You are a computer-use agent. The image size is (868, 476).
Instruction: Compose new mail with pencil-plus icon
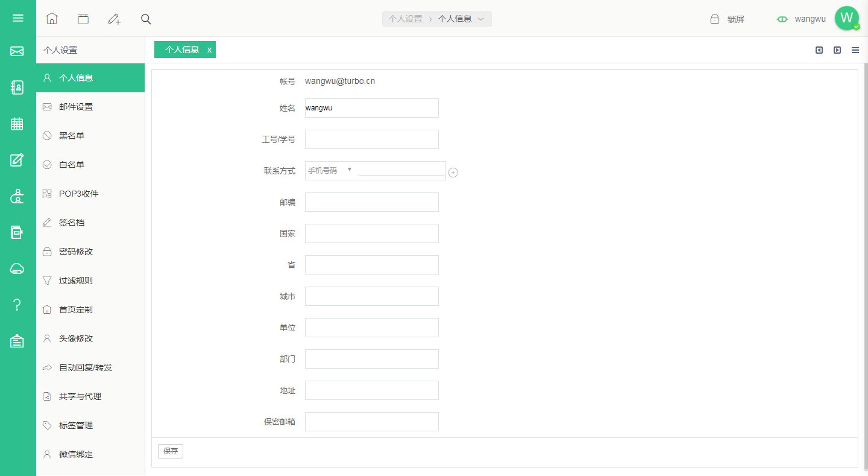[x=115, y=19]
